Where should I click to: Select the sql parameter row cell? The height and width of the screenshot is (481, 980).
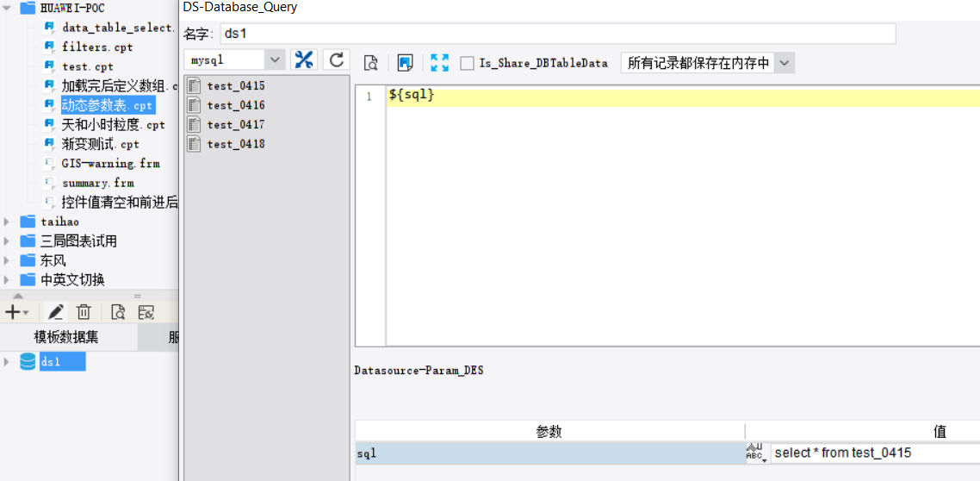tap(550, 453)
